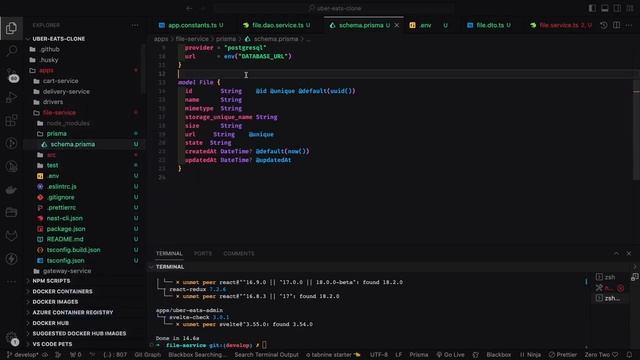The height and width of the screenshot is (360, 640).
Task: Open the TERMINAL panel tab
Action: 169,253
